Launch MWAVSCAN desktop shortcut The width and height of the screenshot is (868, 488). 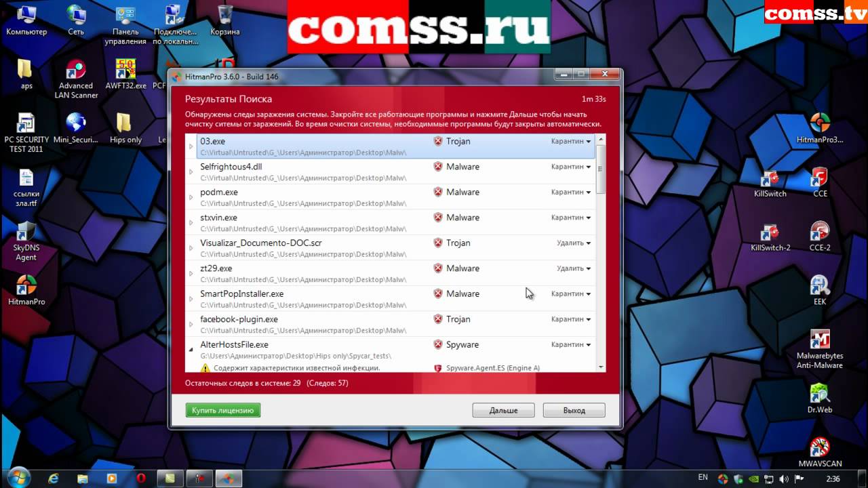[820, 453]
